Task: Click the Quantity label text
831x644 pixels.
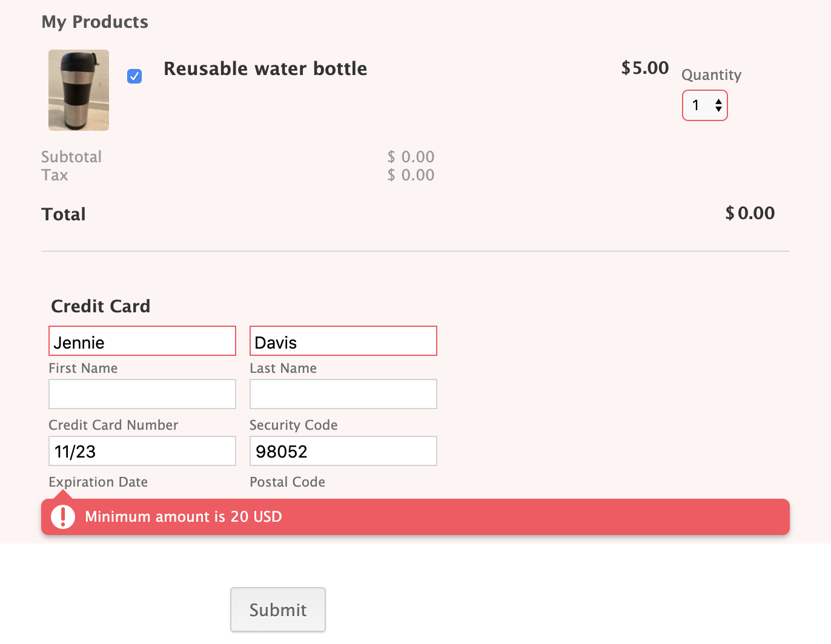Action: click(x=711, y=75)
